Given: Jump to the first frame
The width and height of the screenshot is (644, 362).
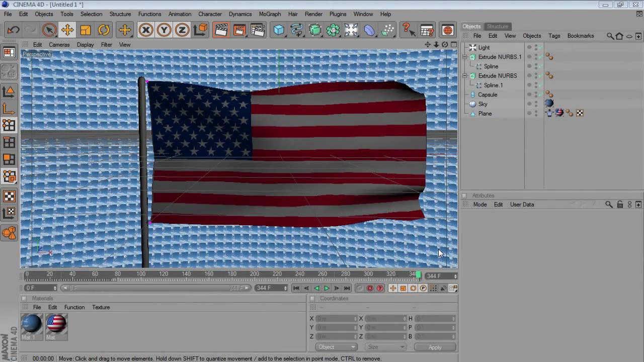Looking at the screenshot, I should pyautogui.click(x=296, y=288).
